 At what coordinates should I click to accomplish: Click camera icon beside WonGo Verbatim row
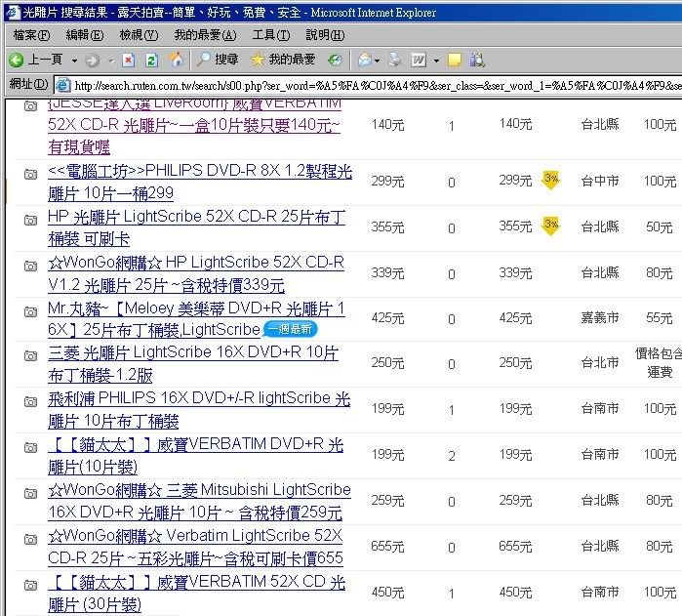tap(30, 540)
